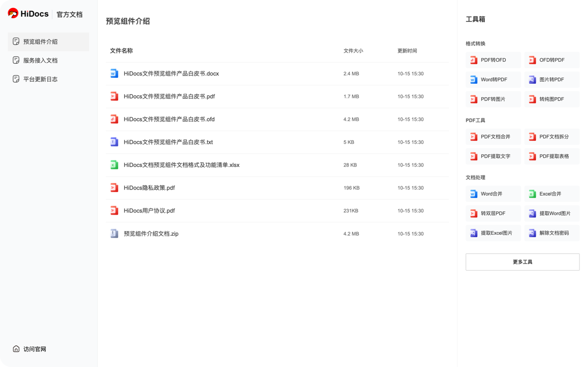Click the text file icon of the .txt file
Image resolution: width=588 pixels, height=367 pixels.
click(114, 142)
